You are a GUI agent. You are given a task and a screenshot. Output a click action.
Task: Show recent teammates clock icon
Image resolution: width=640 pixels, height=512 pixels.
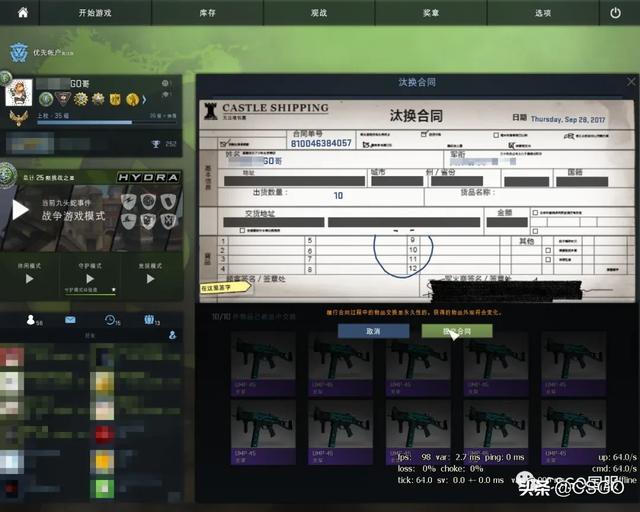[110, 320]
